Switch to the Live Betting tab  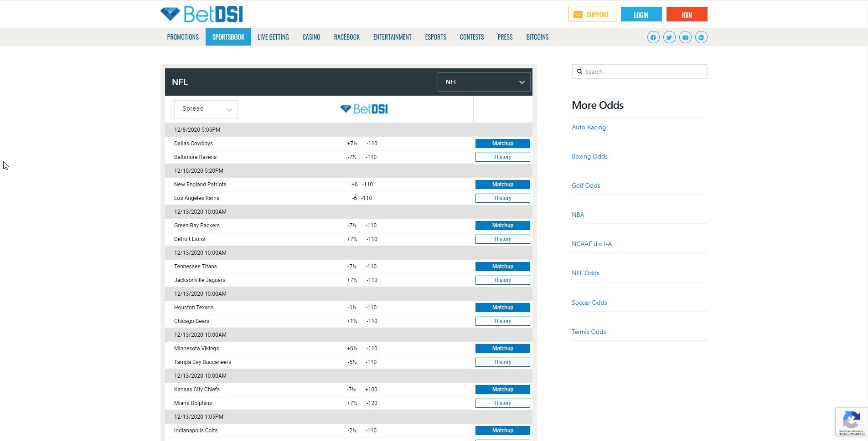[273, 37]
